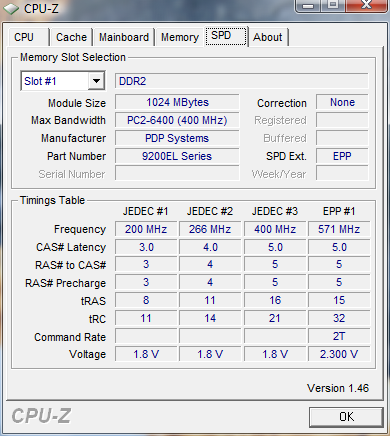Open the Mainboard tab
Viewport: 390px width, 436px height.
124,37
